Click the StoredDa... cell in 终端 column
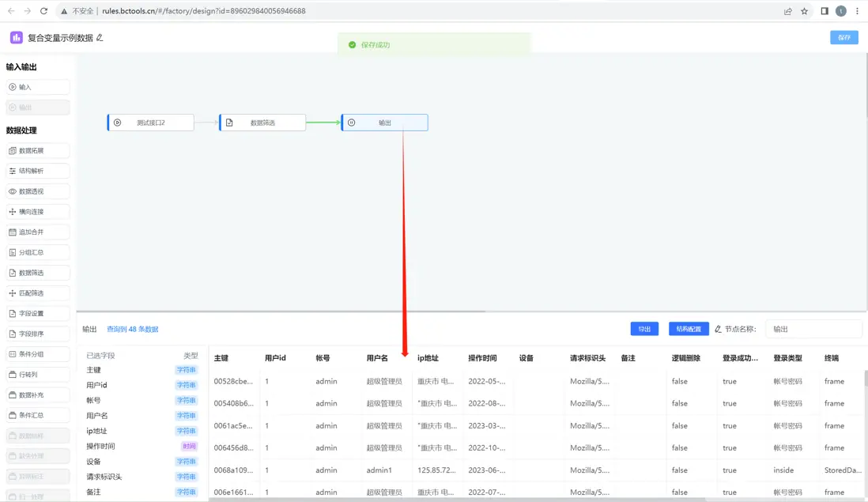The image size is (868, 502). [x=843, y=470]
